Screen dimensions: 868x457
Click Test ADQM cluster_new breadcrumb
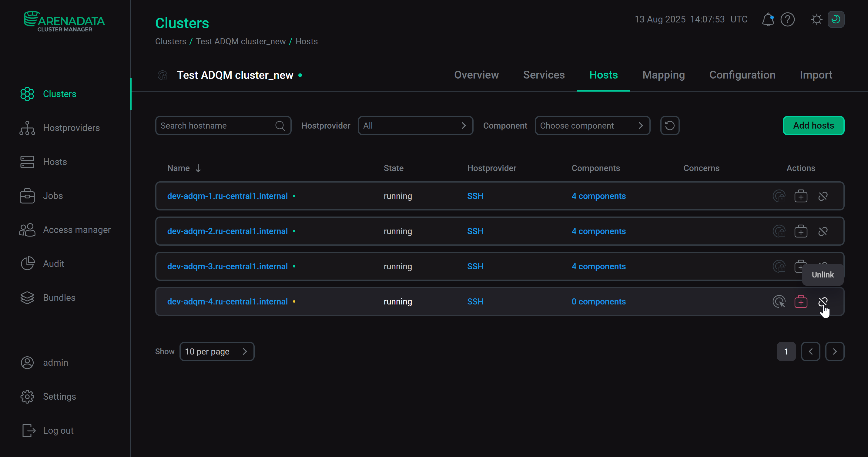pyautogui.click(x=241, y=42)
